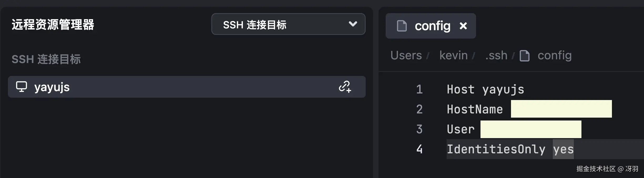644x178 pixels.
Task: Click the dropdown chevron arrow in SSH selector
Action: (x=353, y=24)
